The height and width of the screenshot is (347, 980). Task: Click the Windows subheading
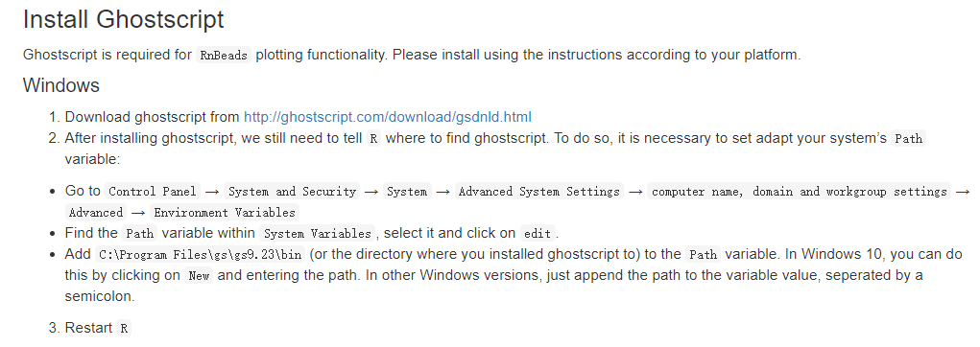61,85
